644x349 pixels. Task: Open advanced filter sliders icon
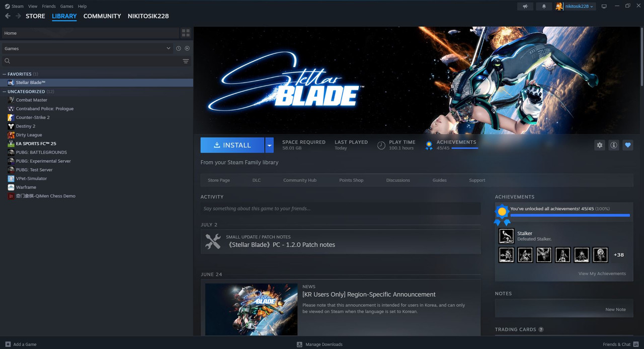point(186,61)
